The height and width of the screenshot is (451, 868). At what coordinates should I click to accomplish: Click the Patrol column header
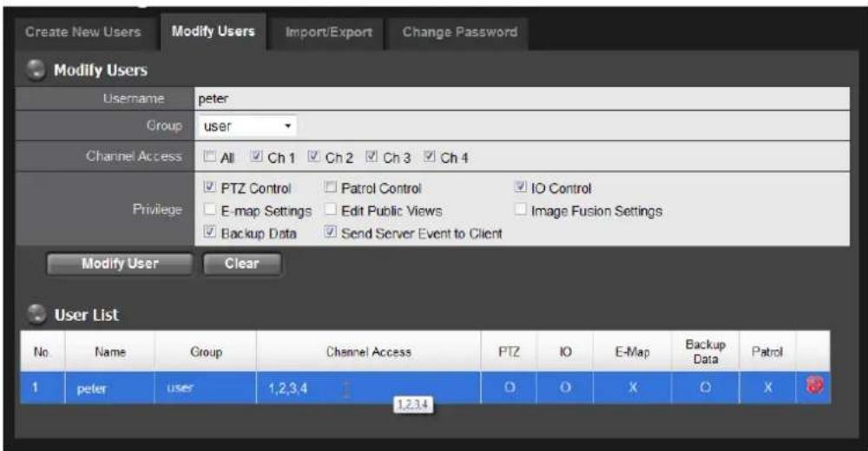click(x=767, y=352)
